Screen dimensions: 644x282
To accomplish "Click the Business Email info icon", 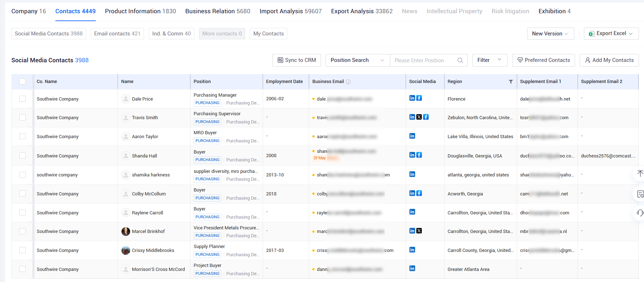I will (x=348, y=82).
